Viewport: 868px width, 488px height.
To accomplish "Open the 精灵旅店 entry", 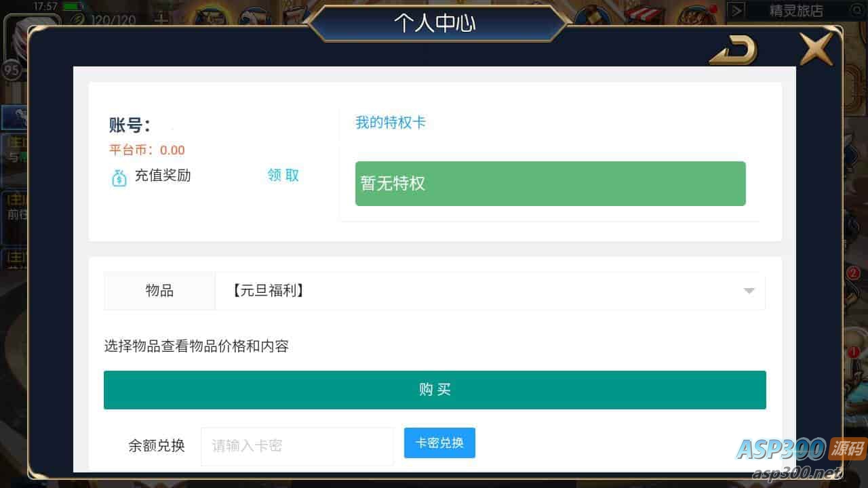I will [796, 11].
